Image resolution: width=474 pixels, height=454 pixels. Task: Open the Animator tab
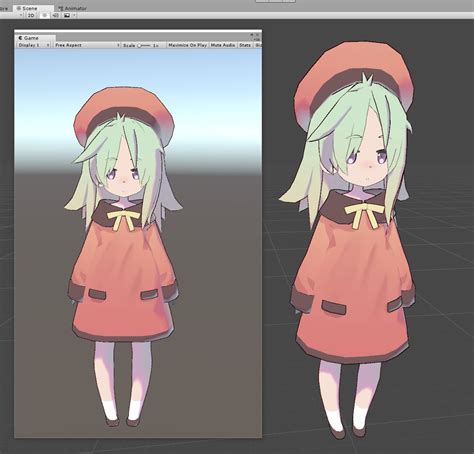[x=72, y=8]
